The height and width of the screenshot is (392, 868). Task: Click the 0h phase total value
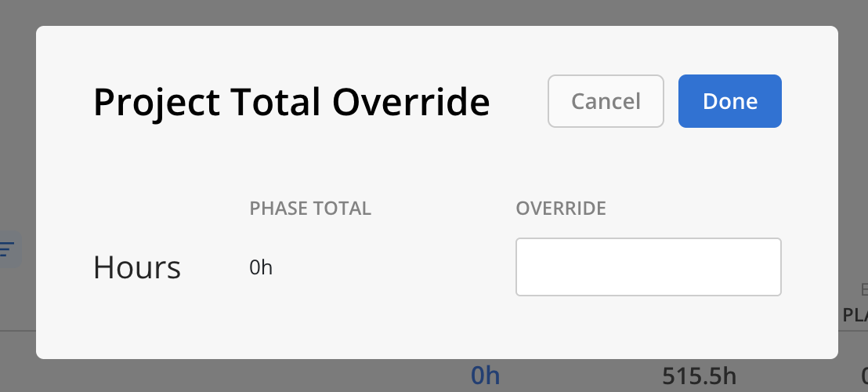click(x=261, y=267)
